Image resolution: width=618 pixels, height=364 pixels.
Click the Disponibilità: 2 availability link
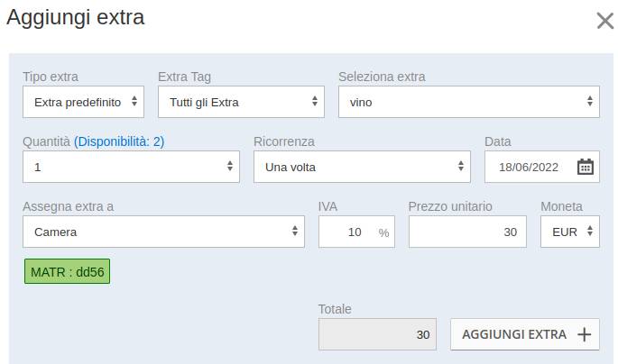pyautogui.click(x=119, y=141)
